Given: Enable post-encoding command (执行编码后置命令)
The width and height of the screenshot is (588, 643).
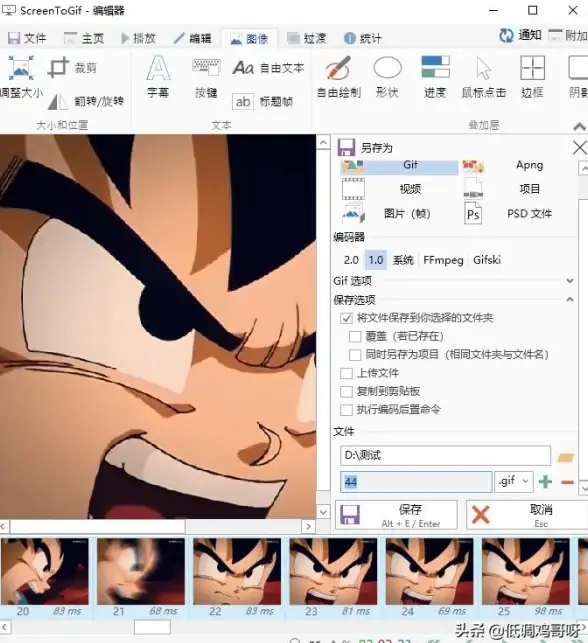Looking at the screenshot, I should point(346,410).
